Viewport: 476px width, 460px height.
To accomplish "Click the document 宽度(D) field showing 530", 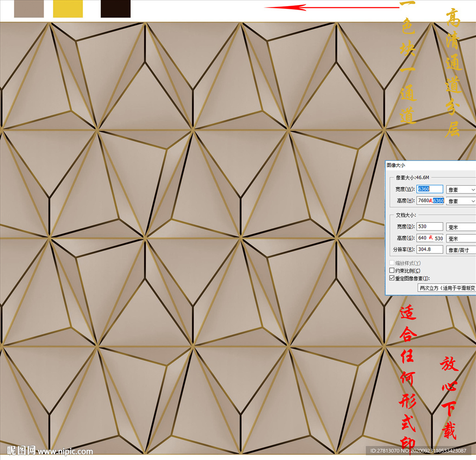I will (x=430, y=227).
